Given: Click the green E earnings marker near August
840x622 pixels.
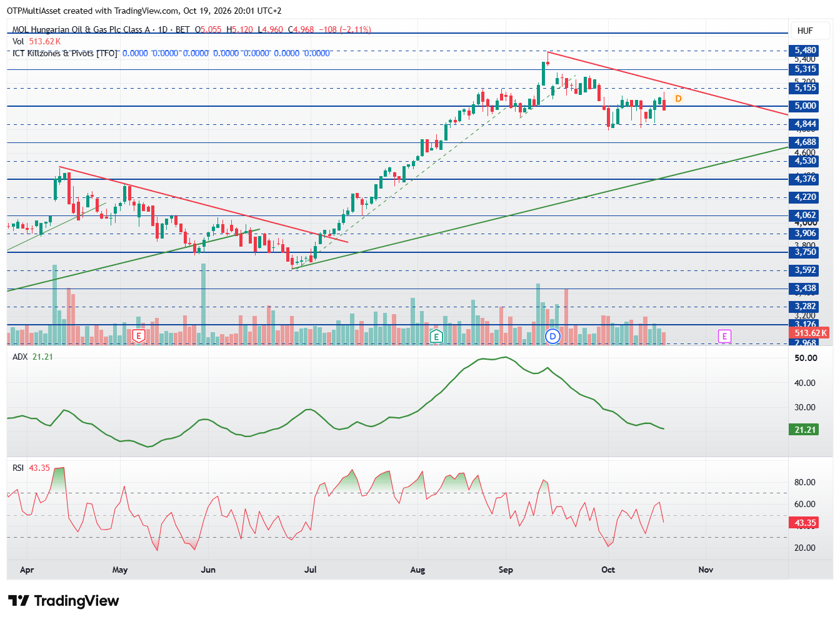Looking at the screenshot, I should (436, 337).
